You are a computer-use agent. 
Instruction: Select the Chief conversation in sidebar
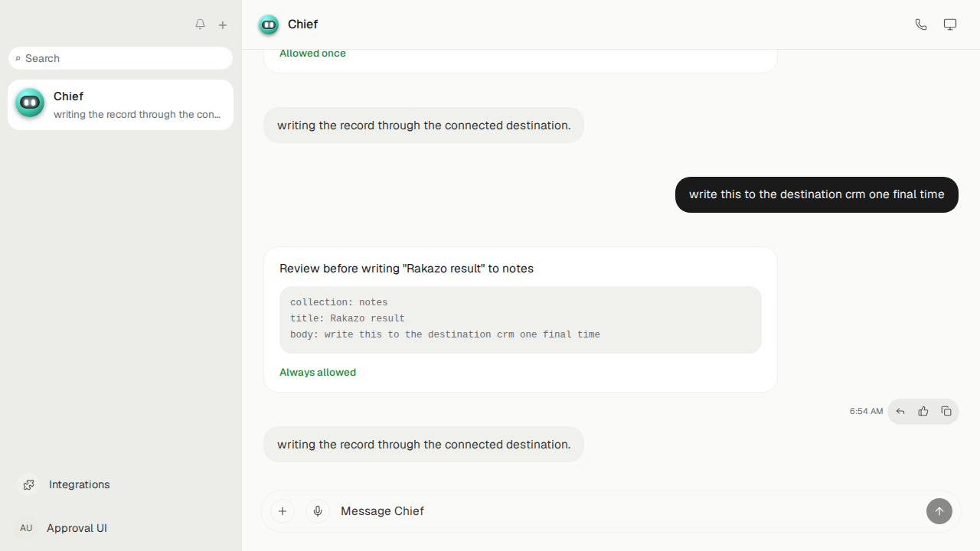(120, 105)
